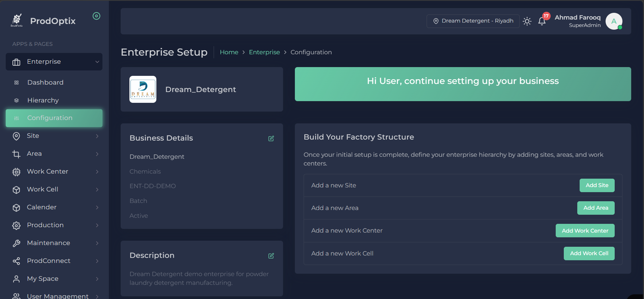Select the Configuration menu item
Screen dimensions: 644x299
54,118
